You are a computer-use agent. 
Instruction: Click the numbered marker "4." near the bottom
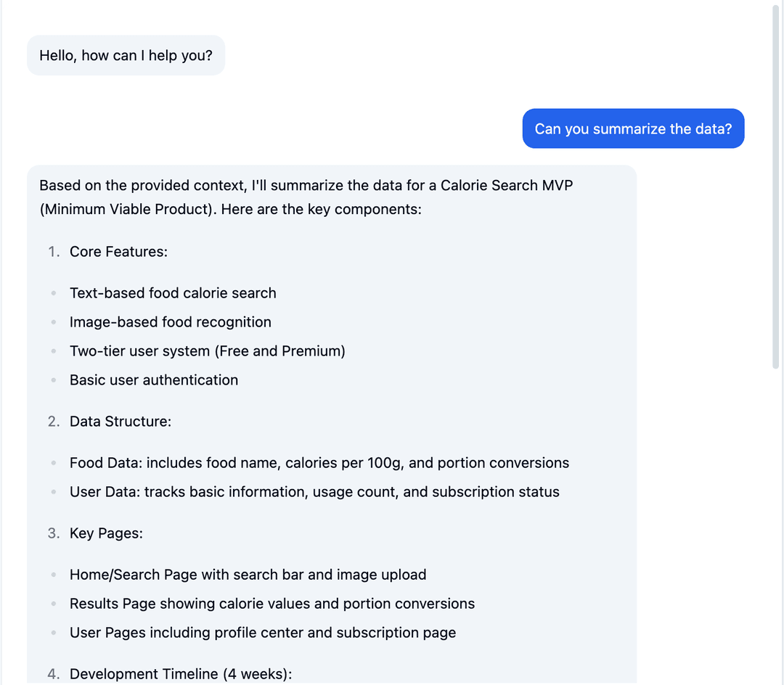pyautogui.click(x=53, y=674)
